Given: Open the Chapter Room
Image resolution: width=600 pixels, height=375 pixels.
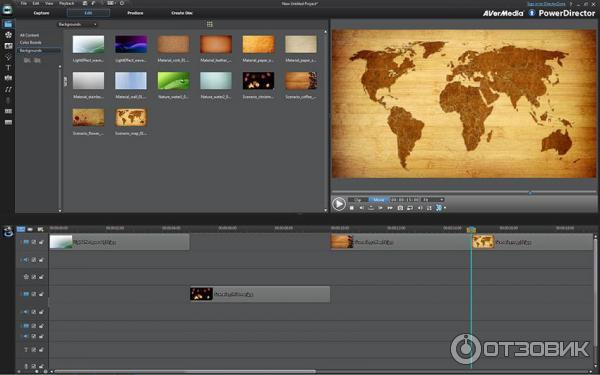Looking at the screenshot, I should point(8,111).
